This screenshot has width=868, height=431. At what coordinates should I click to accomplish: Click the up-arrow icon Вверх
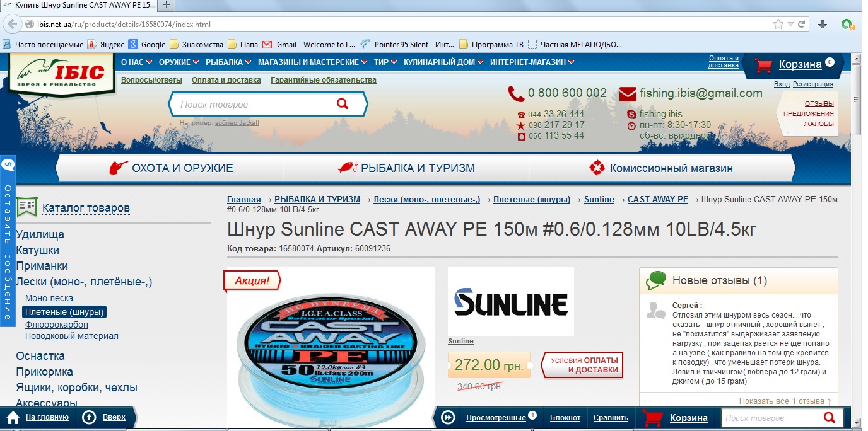click(x=89, y=417)
